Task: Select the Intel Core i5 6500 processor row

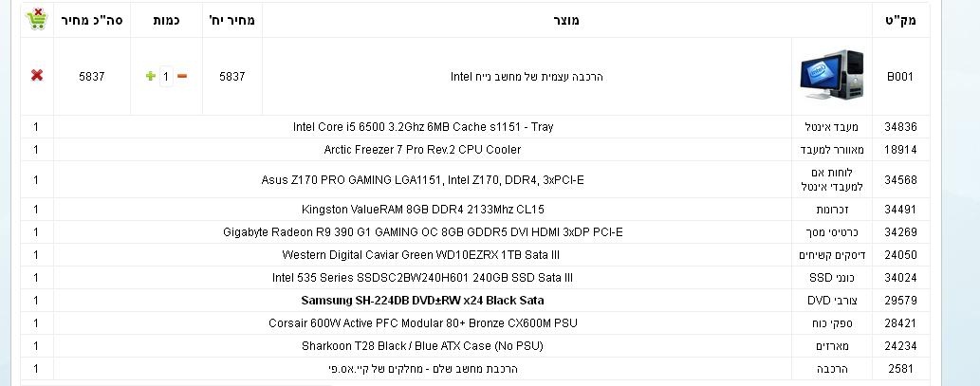Action: pos(422,127)
